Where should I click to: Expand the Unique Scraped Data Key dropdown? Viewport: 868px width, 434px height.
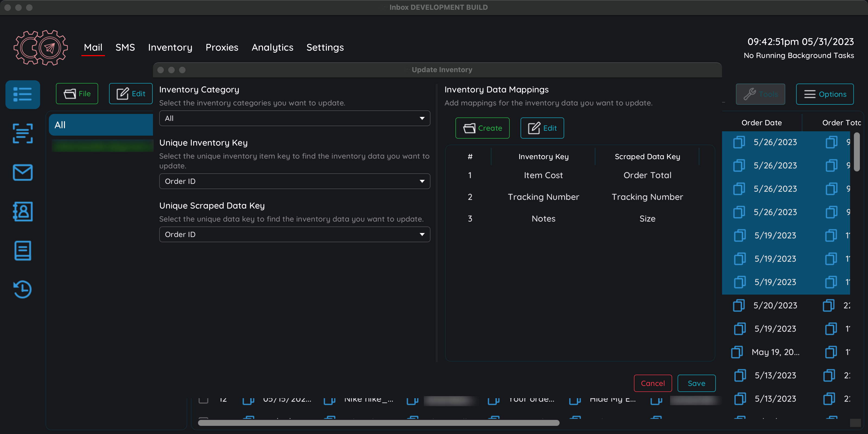pyautogui.click(x=295, y=234)
